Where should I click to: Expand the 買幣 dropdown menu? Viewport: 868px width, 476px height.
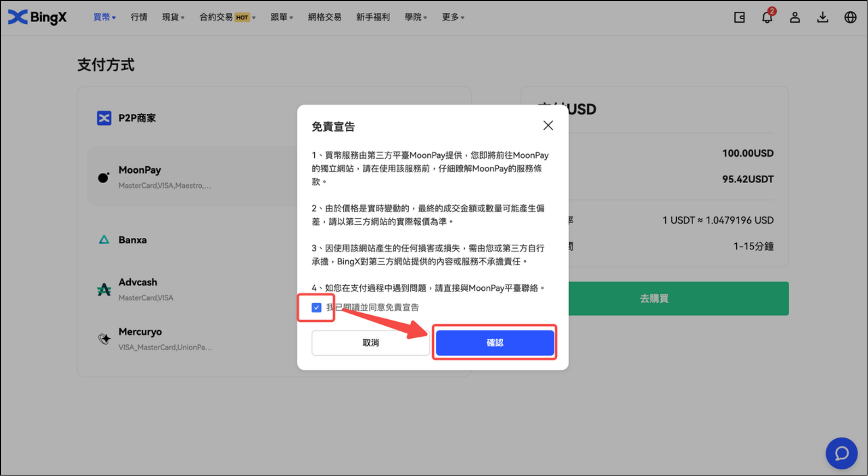[105, 17]
